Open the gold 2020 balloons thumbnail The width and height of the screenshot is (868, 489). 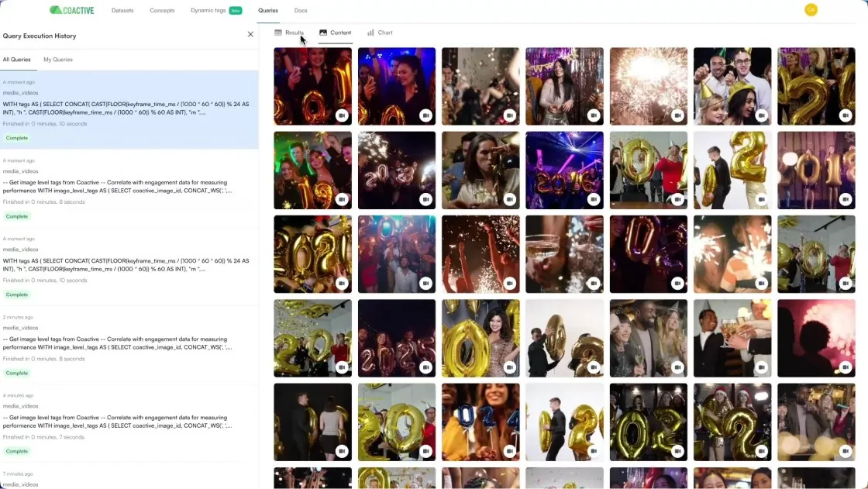coord(312,254)
